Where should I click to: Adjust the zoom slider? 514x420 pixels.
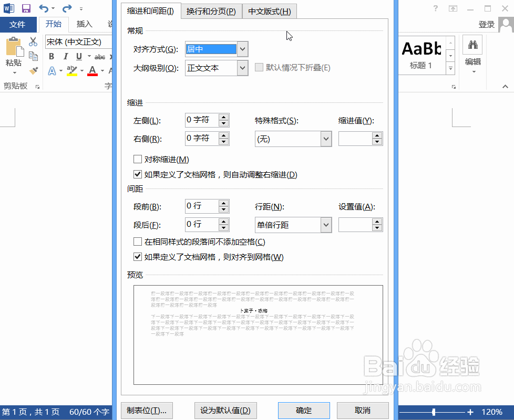point(434,412)
